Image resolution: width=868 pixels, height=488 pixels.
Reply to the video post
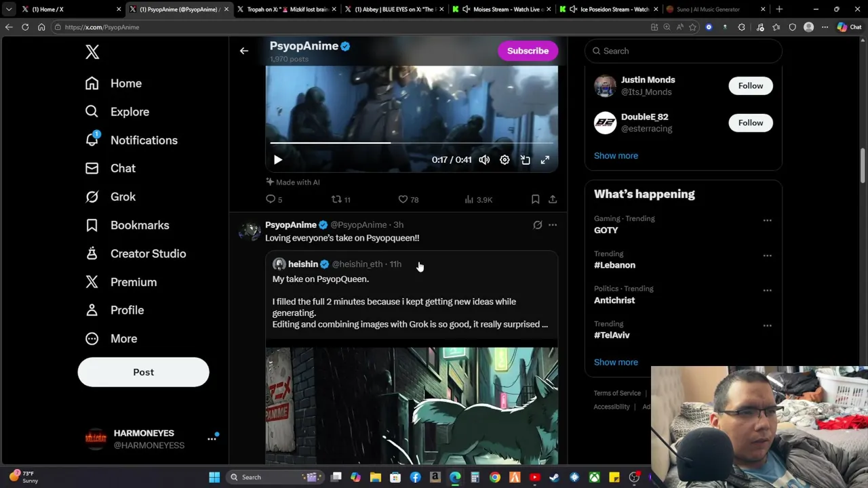[x=273, y=199]
